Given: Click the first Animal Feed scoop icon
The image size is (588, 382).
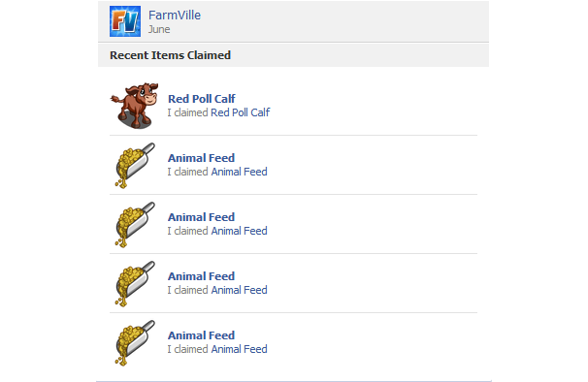Looking at the screenshot, I should click(135, 165).
